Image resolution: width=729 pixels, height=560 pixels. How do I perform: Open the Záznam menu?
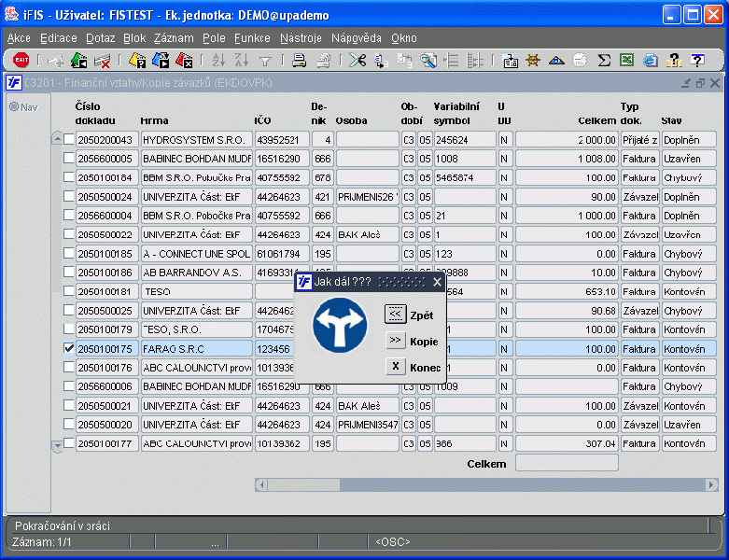[x=174, y=38]
